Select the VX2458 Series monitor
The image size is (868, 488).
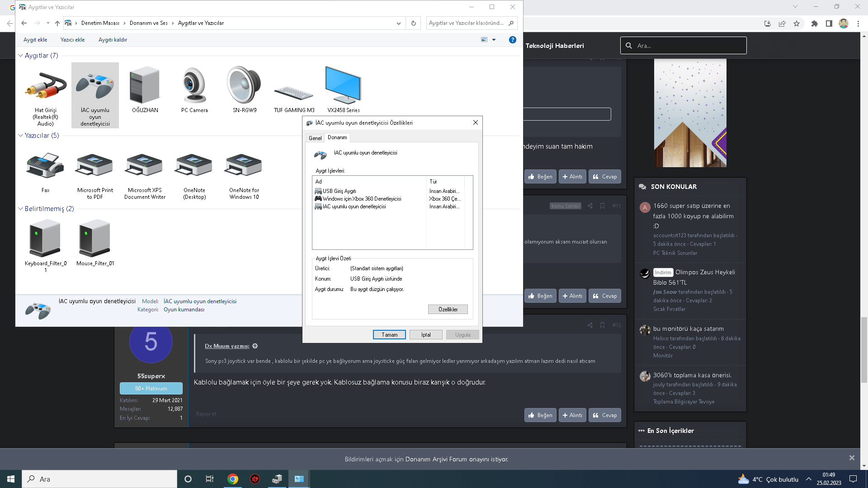click(344, 89)
